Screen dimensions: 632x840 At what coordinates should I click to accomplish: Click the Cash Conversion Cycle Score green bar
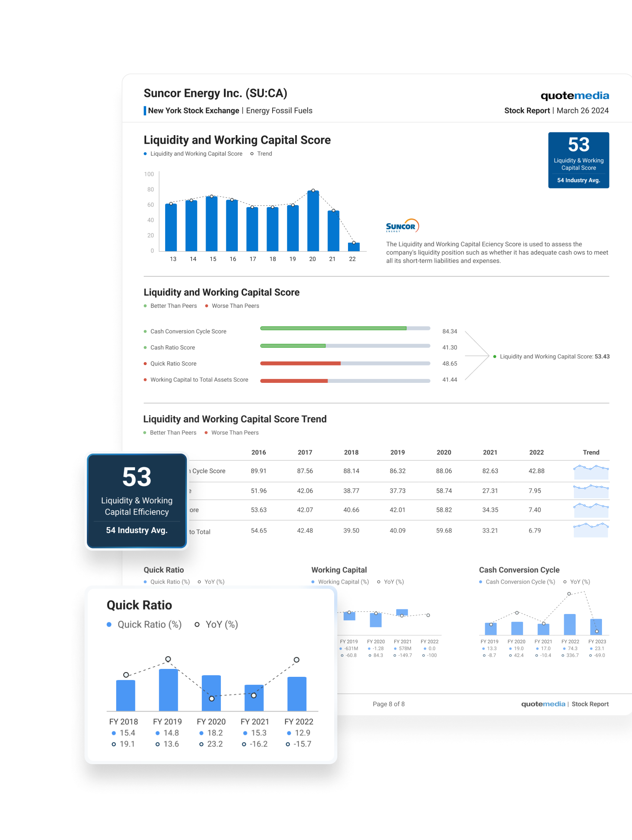click(333, 328)
